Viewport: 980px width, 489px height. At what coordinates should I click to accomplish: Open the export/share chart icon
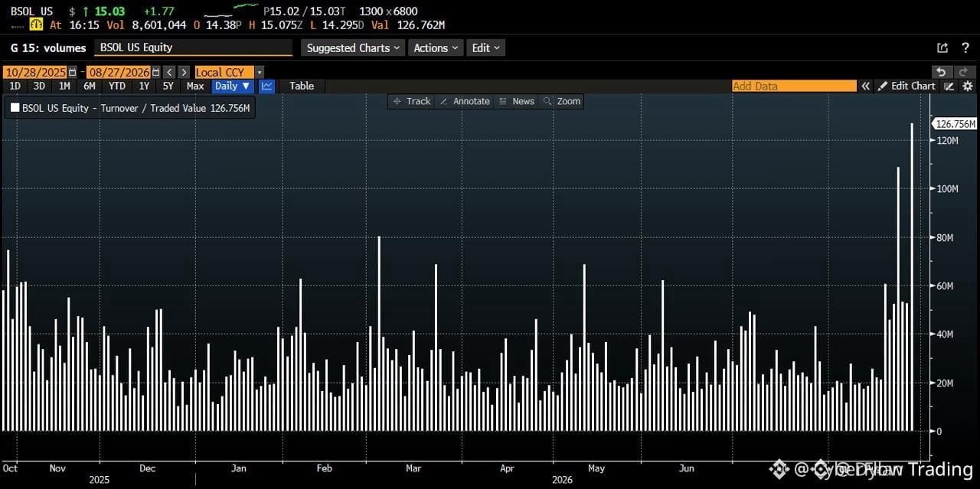coord(942,47)
